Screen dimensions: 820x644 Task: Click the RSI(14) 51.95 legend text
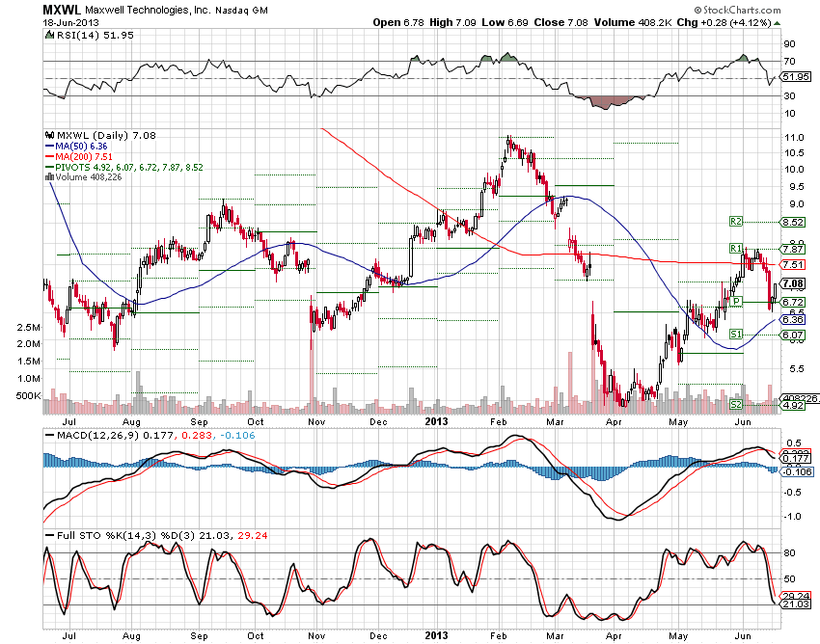(95, 35)
